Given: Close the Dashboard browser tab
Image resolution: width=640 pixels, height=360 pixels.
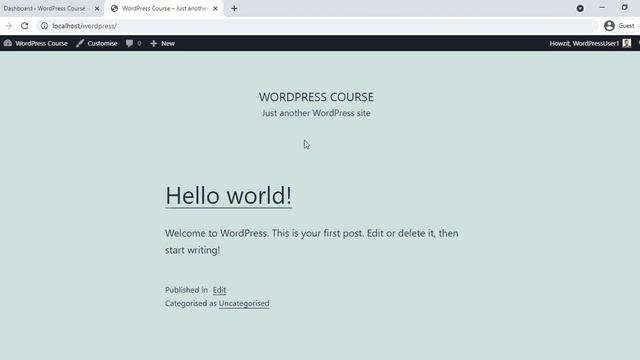Looking at the screenshot, I should [x=97, y=9].
